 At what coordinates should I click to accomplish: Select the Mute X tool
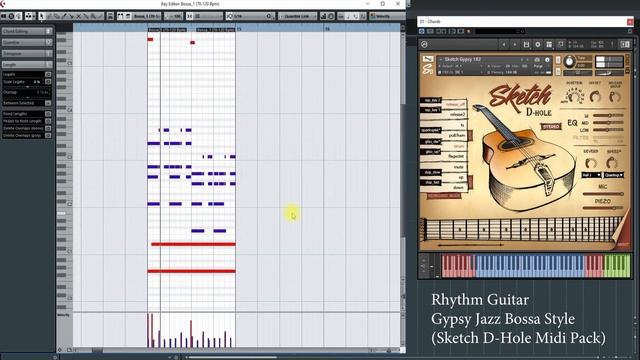click(78, 16)
